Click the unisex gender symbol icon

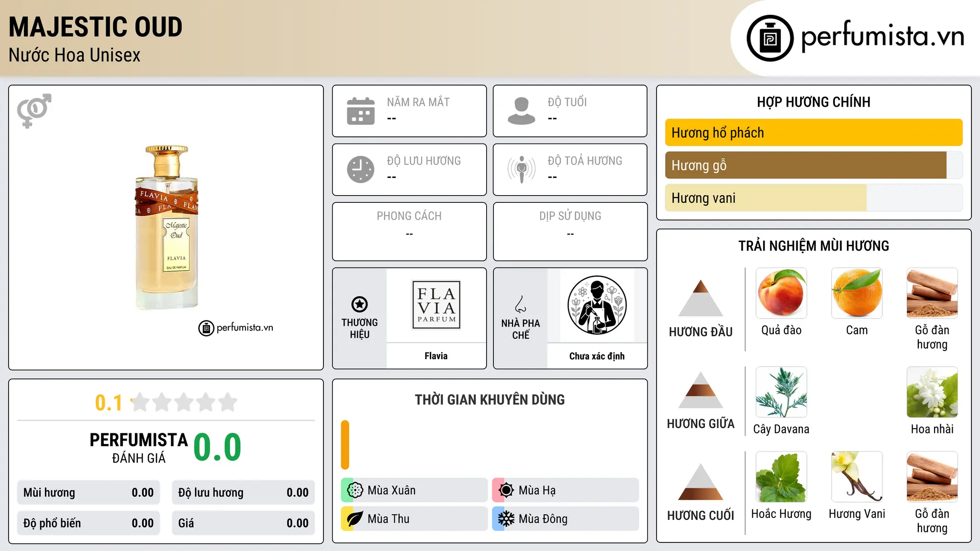(x=34, y=110)
